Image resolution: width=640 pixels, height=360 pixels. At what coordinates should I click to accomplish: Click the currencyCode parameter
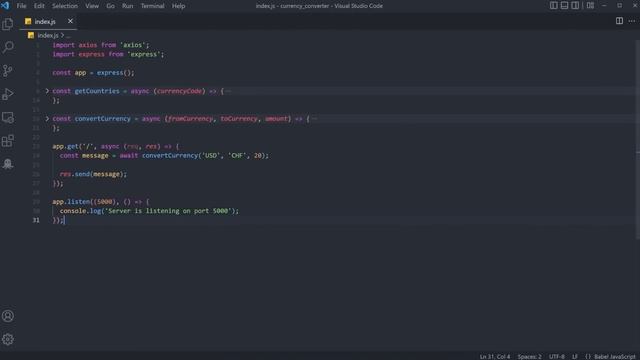tap(179, 91)
